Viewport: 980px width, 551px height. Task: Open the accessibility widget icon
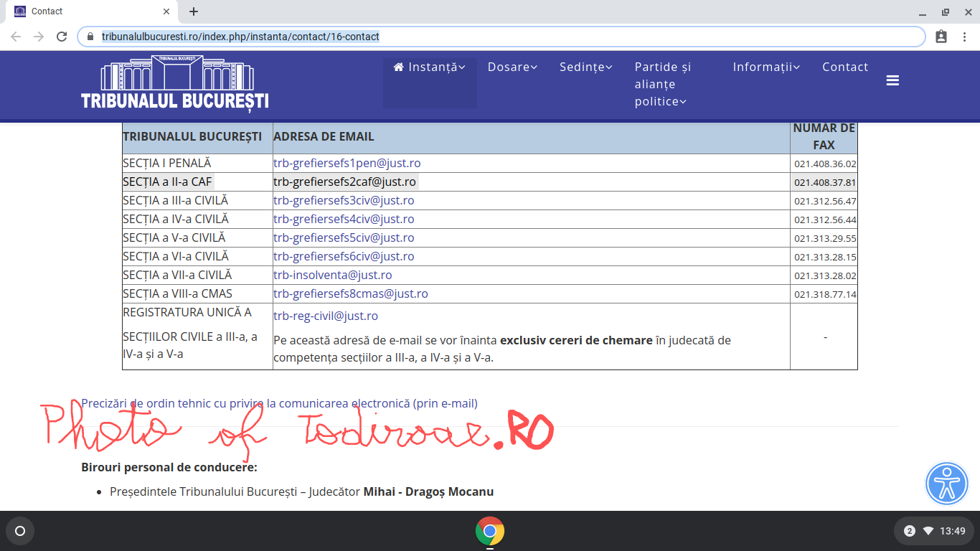click(x=947, y=484)
